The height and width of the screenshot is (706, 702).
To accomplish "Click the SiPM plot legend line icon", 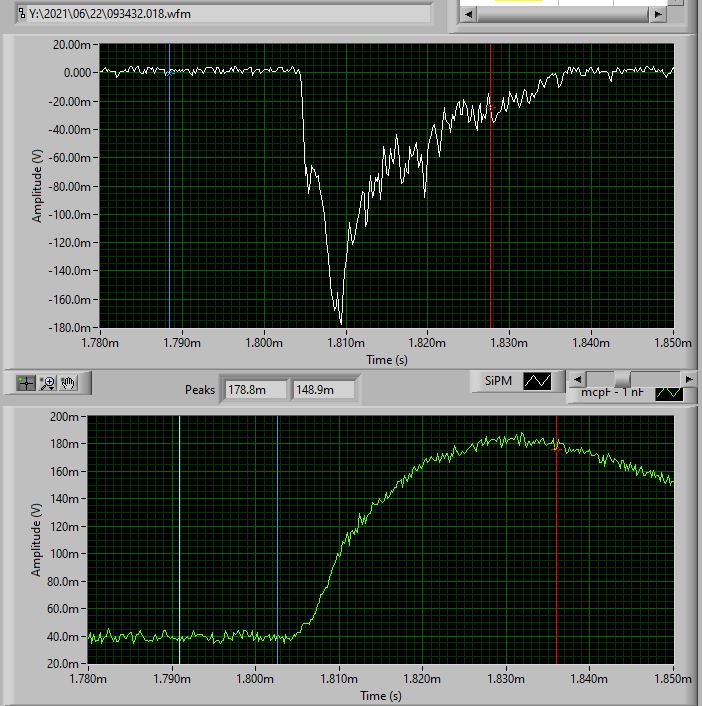I will [537, 381].
